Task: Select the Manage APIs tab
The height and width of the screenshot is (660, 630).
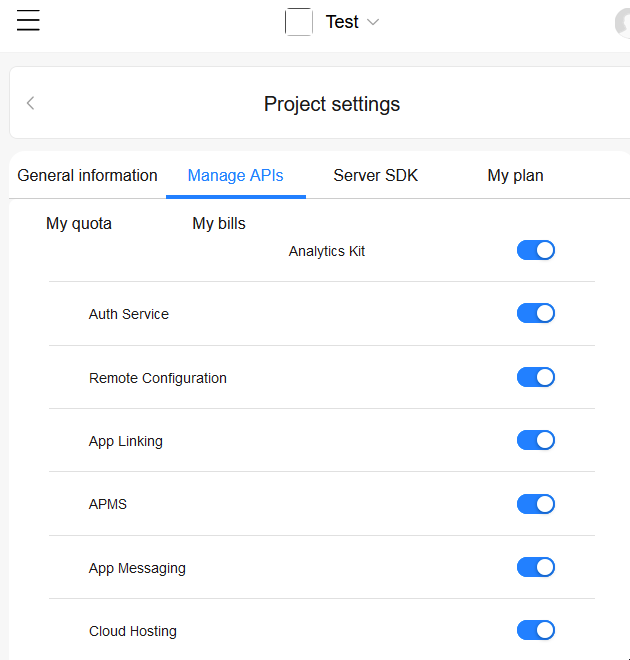Action: pos(236,176)
